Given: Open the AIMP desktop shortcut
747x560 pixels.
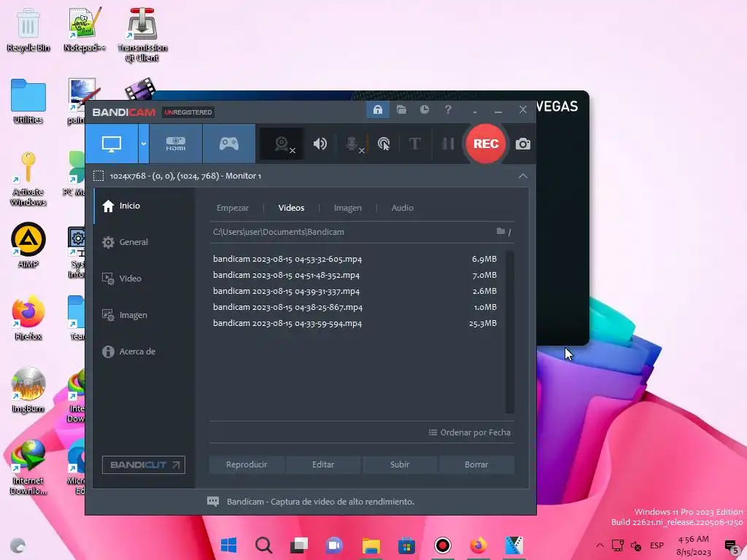Looking at the screenshot, I should (28, 245).
